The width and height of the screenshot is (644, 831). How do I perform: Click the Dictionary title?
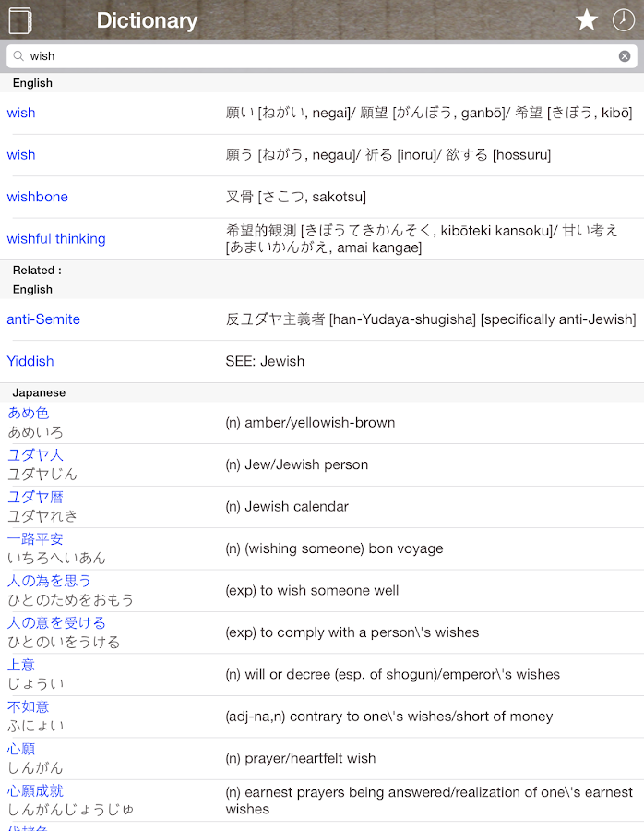coord(147,20)
